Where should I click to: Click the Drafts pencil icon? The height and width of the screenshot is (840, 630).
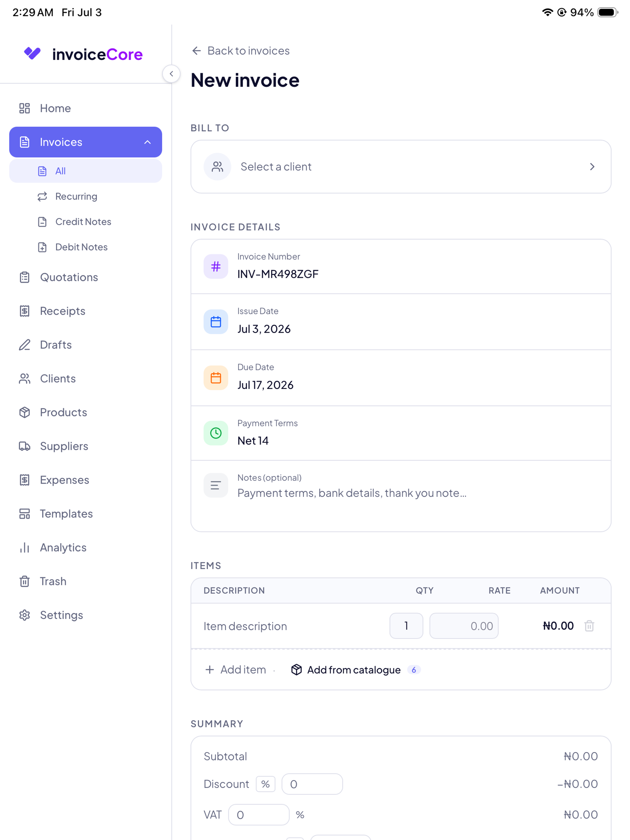[x=25, y=345]
